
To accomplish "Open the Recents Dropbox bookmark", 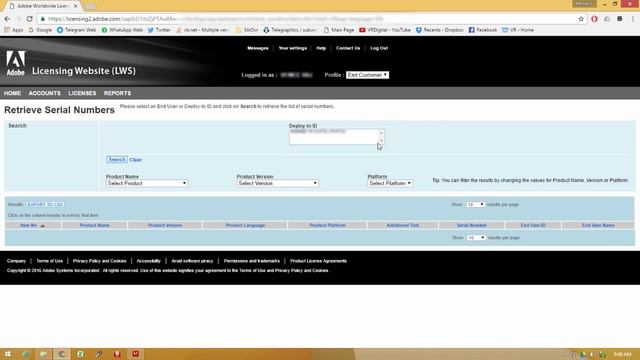I will tap(440, 30).
